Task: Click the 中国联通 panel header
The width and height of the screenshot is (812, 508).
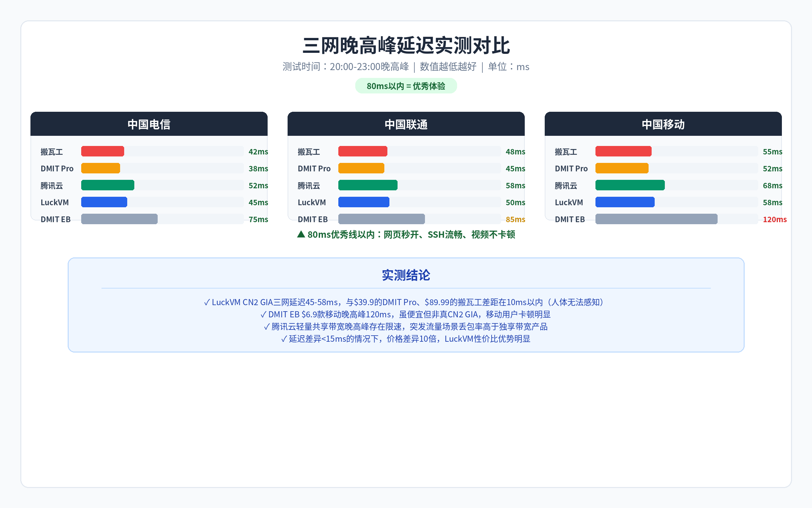Action: (406, 124)
